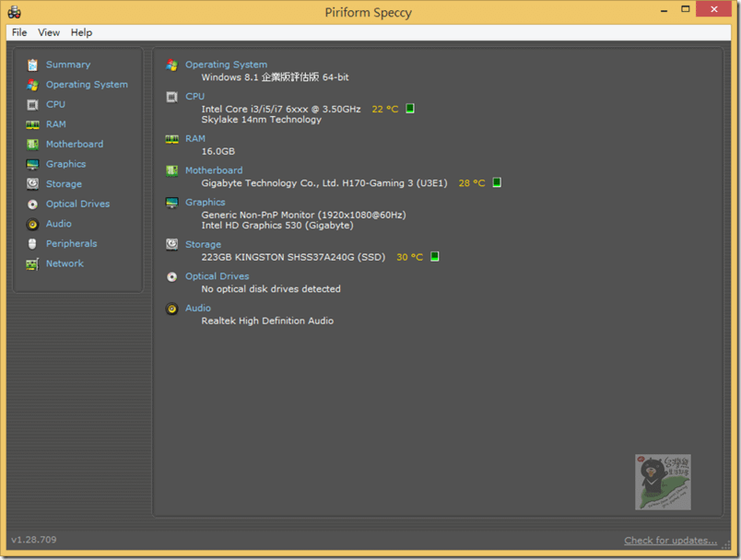Viewport: 741px width, 560px height.
Task: Click the SSD temperature 30 °C value
Action: click(x=410, y=257)
